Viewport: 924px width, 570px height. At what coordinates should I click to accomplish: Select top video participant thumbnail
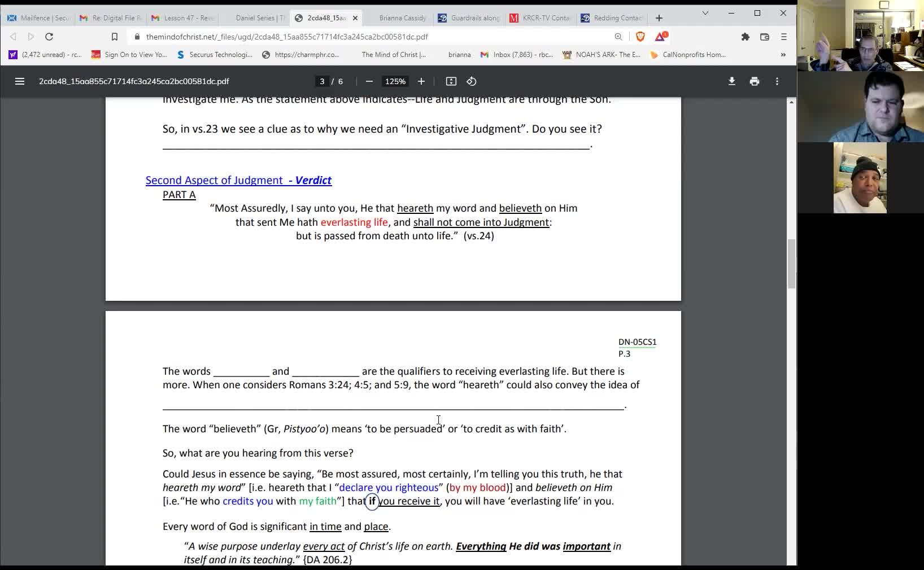[x=860, y=36]
